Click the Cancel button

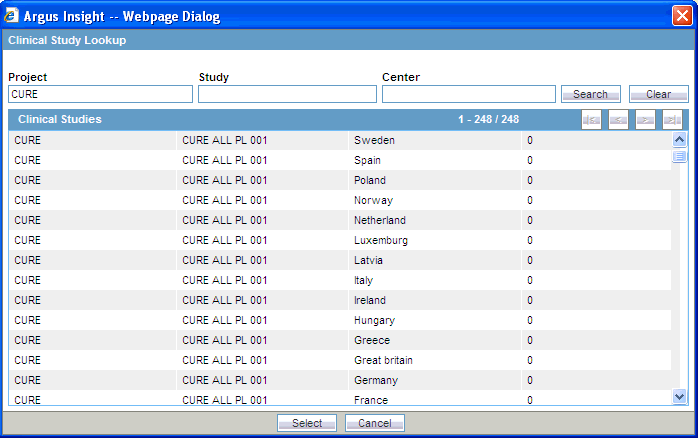click(375, 423)
